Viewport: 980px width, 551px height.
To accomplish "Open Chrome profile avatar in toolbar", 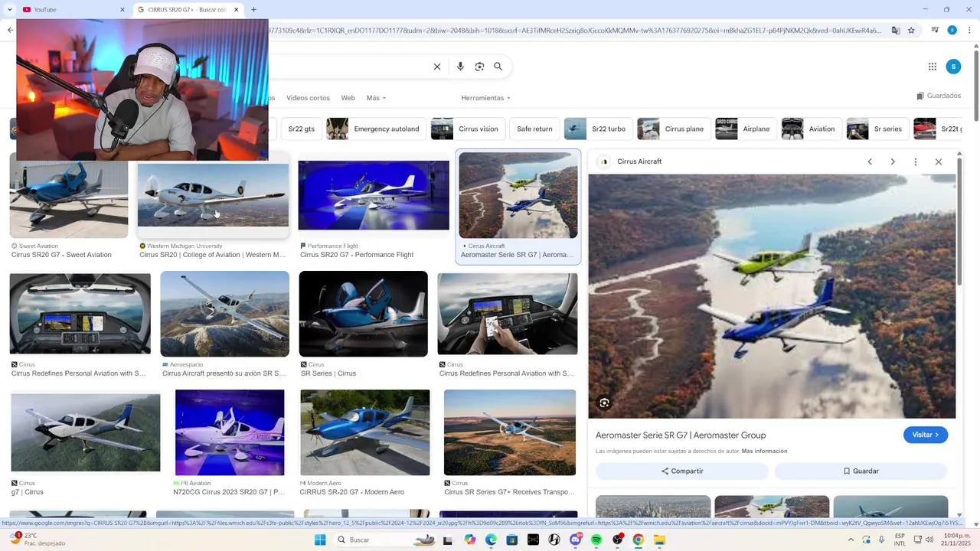I will click(x=952, y=31).
